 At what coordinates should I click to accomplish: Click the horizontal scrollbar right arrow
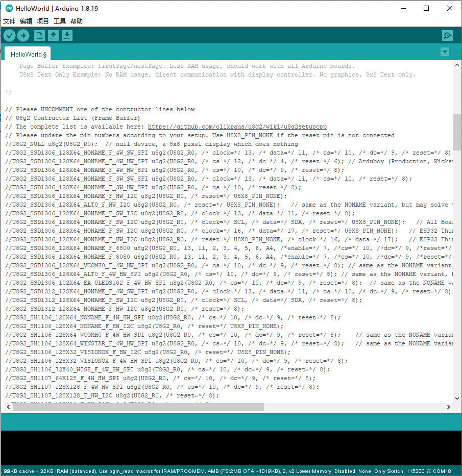click(449, 407)
